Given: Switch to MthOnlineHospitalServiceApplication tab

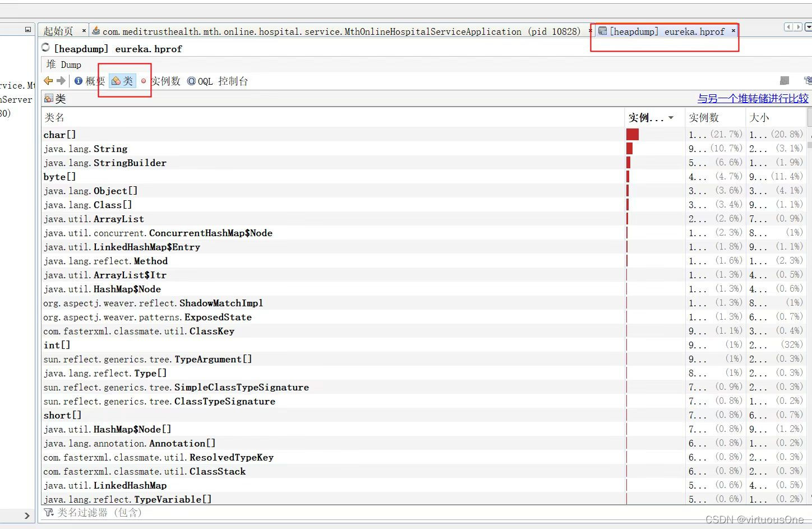Looking at the screenshot, I should [x=341, y=31].
